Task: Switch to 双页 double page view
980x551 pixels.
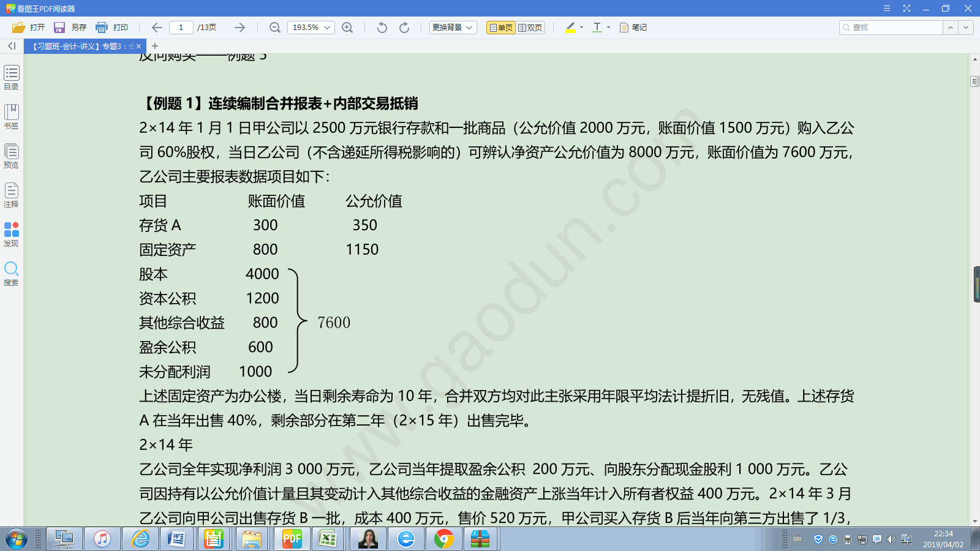Action: pos(530,28)
